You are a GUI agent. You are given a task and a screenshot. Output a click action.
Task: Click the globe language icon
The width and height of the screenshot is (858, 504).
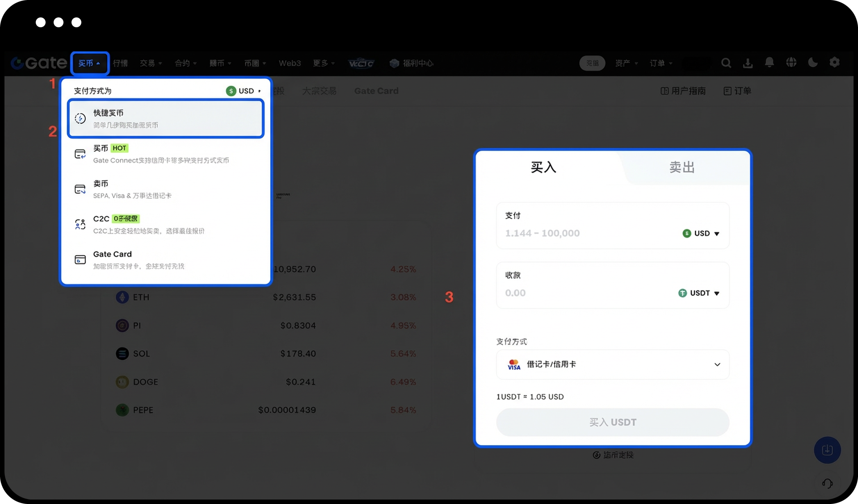[x=791, y=63]
